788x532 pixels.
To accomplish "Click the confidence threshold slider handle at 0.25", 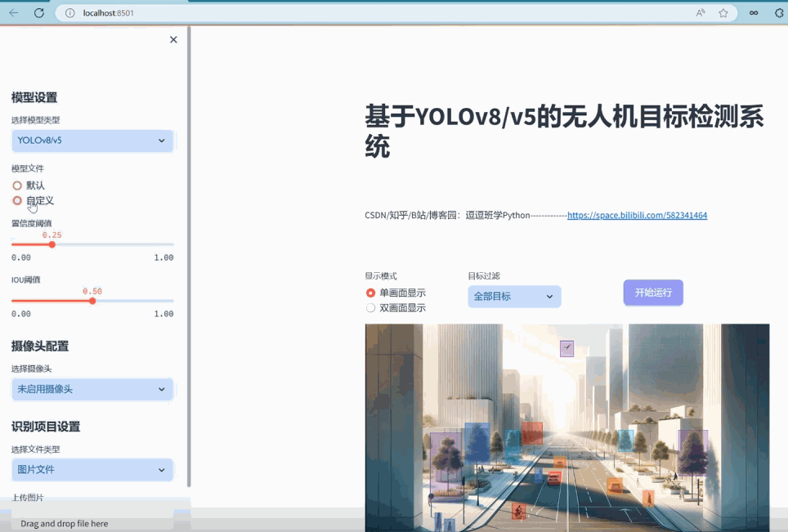I will click(x=51, y=244).
